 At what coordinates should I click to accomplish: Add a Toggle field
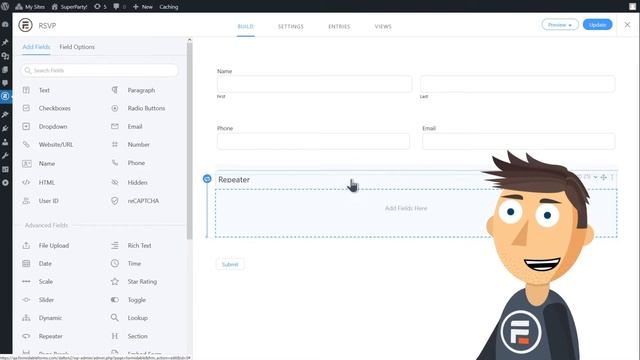136,300
